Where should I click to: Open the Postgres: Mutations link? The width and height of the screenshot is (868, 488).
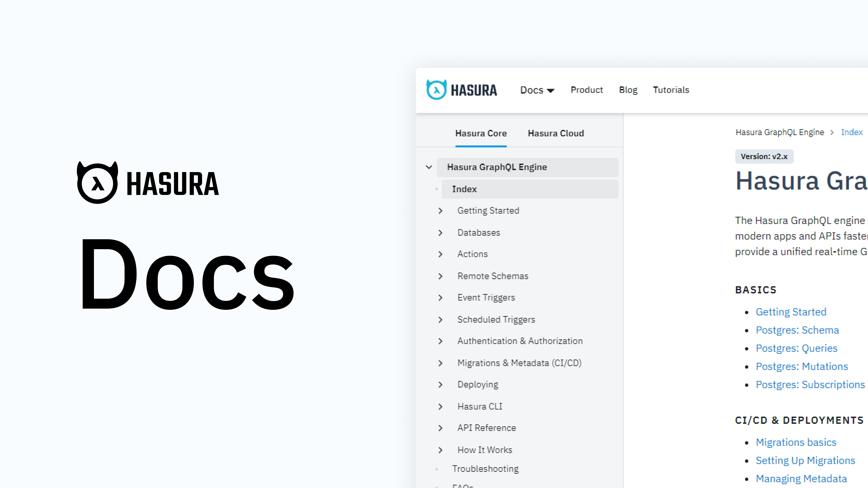[802, 366]
